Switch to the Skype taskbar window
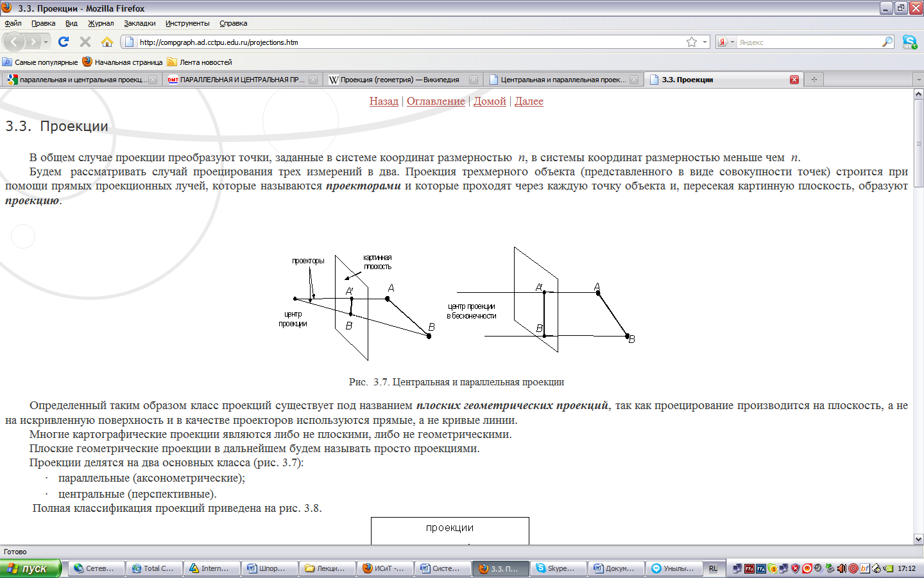The height and width of the screenshot is (578, 924). click(x=558, y=568)
